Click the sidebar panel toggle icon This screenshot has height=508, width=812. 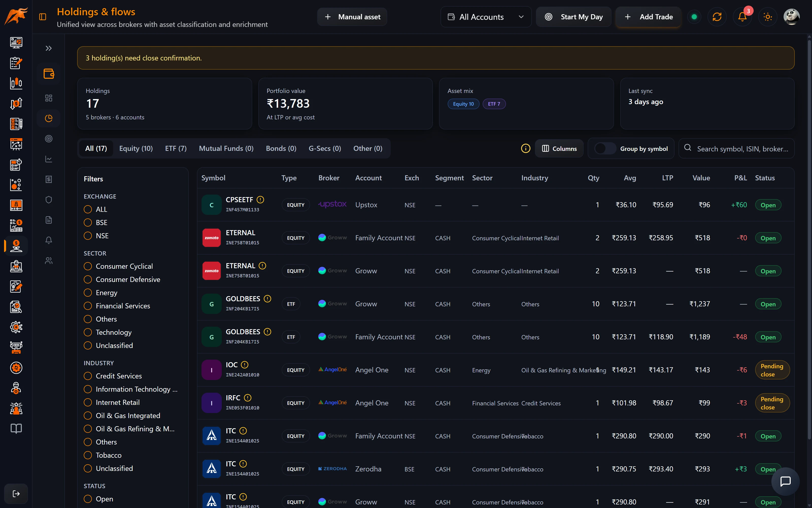tap(43, 17)
